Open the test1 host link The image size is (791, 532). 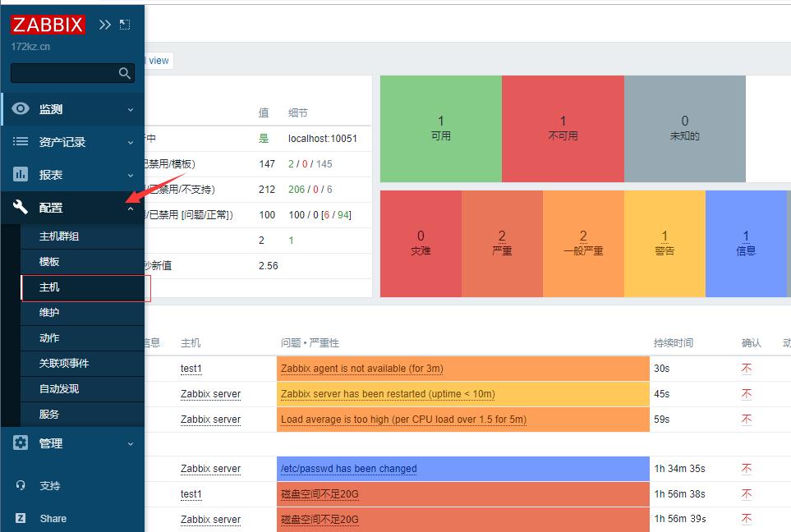[x=191, y=368]
